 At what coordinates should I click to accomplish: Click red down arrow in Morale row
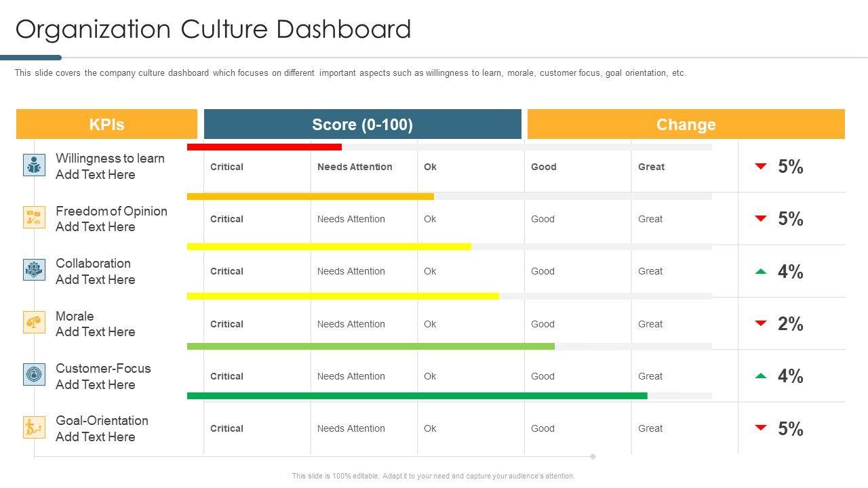(761, 323)
